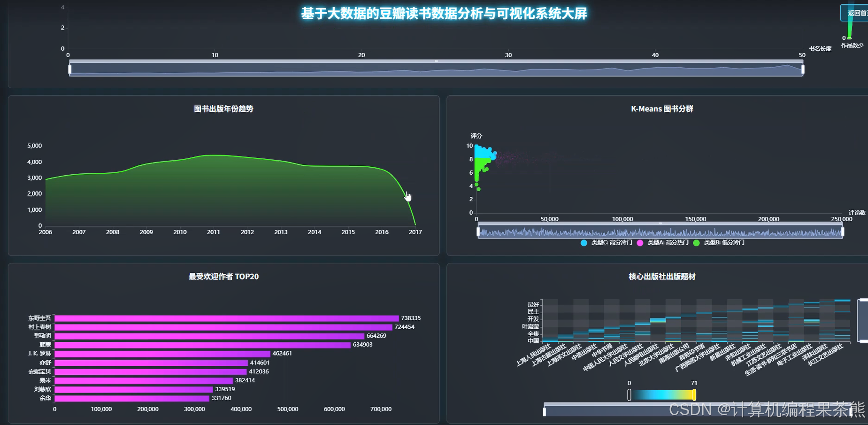
Task: Click the 最受欢迎作者 TOP20 chart title
Action: [223, 277]
